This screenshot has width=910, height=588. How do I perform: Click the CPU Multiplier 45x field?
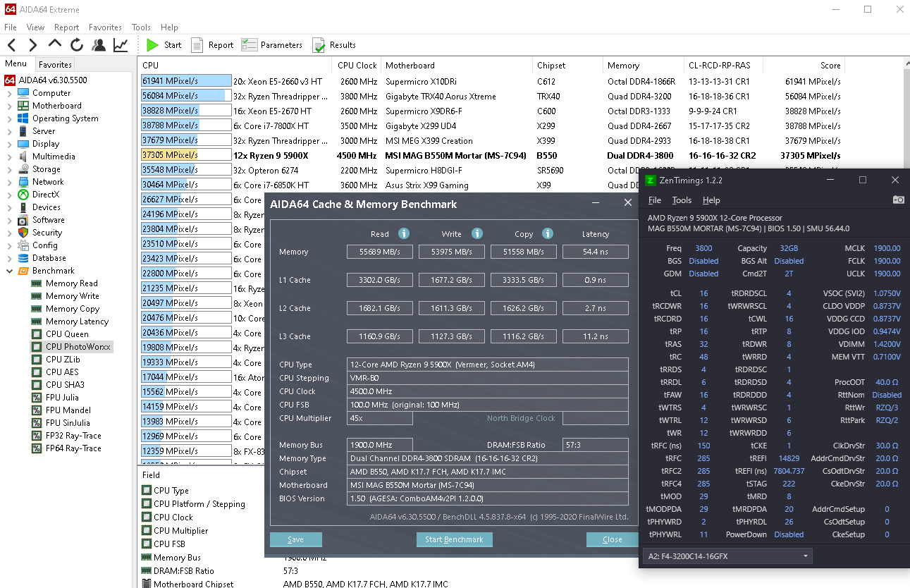tap(381, 418)
